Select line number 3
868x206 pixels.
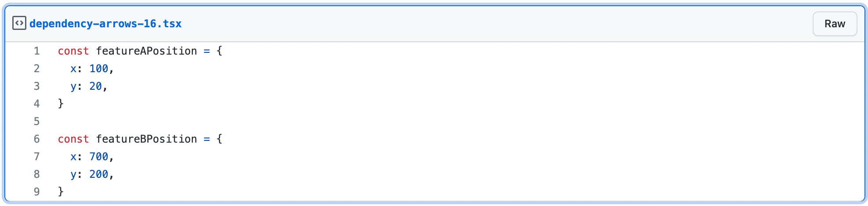pos(37,86)
